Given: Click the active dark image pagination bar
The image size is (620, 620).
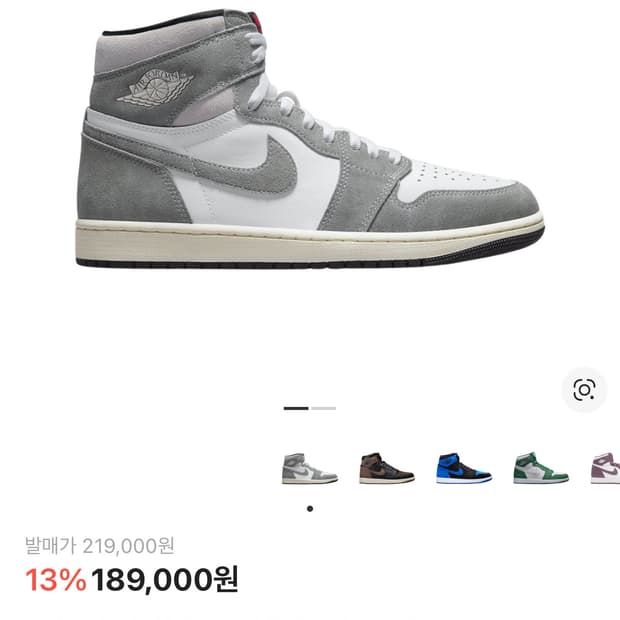Looking at the screenshot, I should point(296,408).
